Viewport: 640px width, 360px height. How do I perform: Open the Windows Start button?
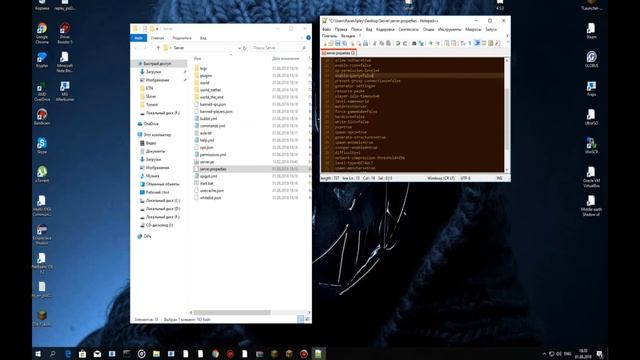tap(38, 353)
